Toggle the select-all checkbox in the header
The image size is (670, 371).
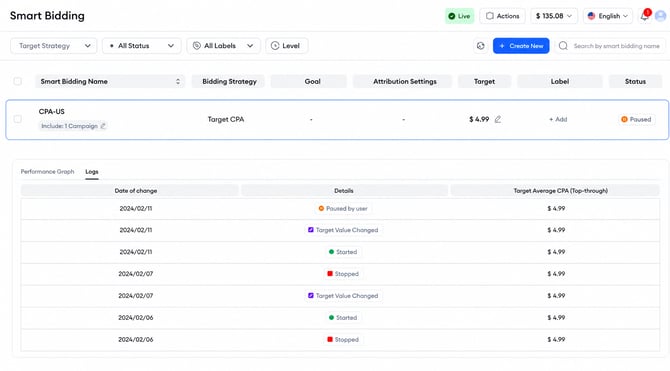[18, 81]
